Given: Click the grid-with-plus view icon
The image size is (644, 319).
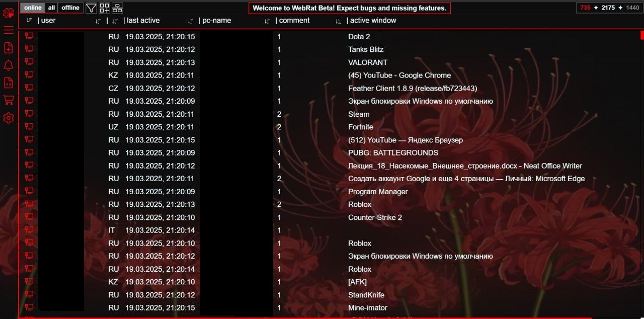Looking at the screenshot, I should point(104,8).
